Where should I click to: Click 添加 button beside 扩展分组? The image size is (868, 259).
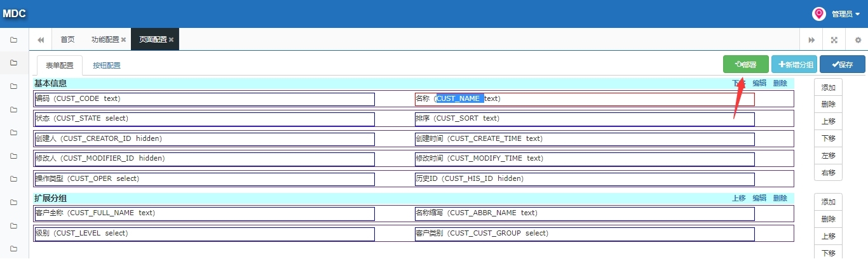(828, 202)
